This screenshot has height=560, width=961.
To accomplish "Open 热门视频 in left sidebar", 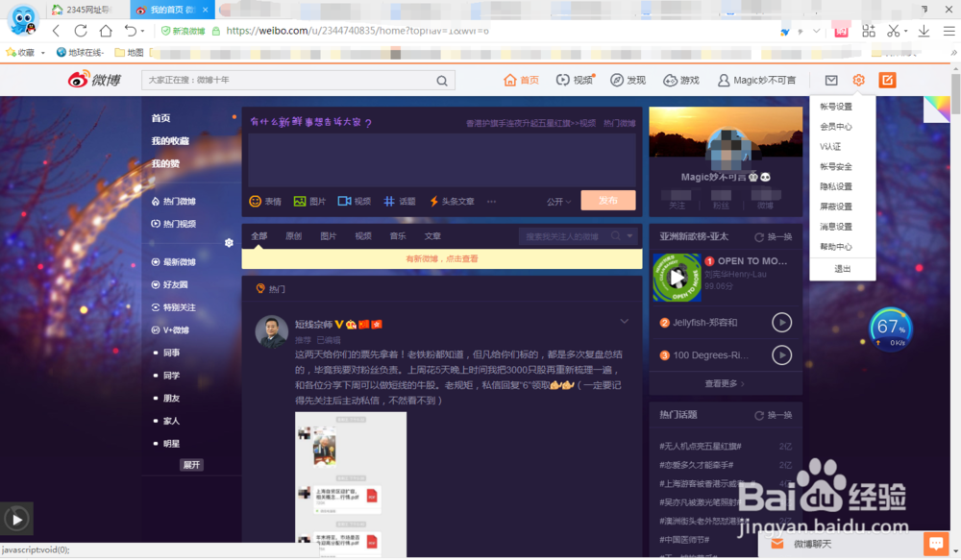I will coord(174,224).
